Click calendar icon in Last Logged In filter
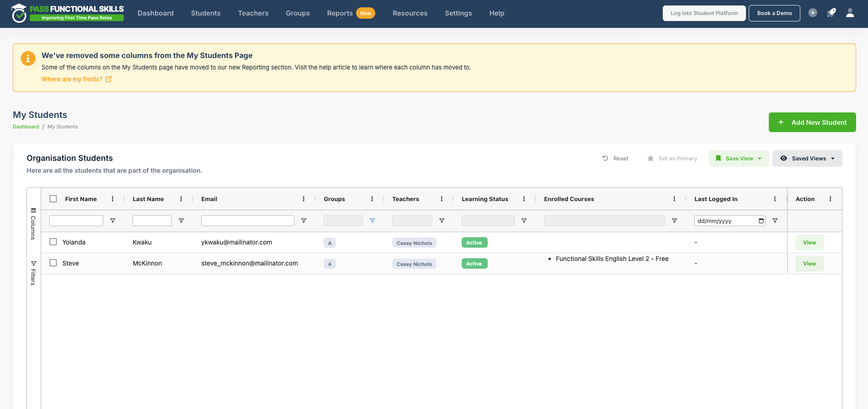 click(x=761, y=221)
